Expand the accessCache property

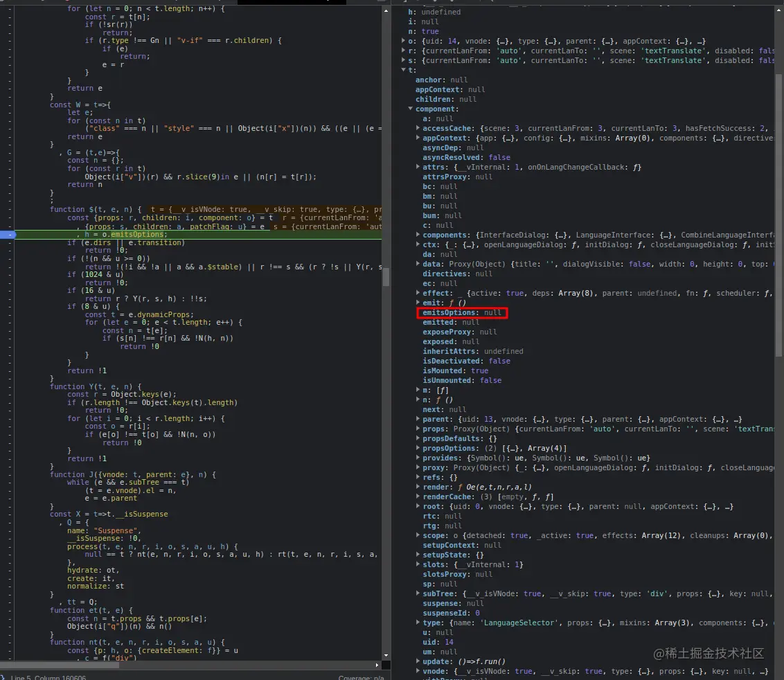click(418, 128)
